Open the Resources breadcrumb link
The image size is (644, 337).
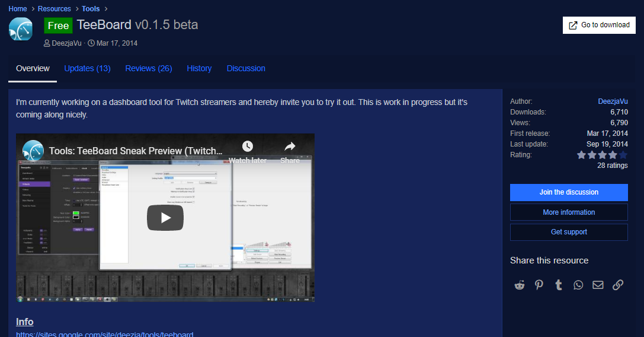point(55,9)
